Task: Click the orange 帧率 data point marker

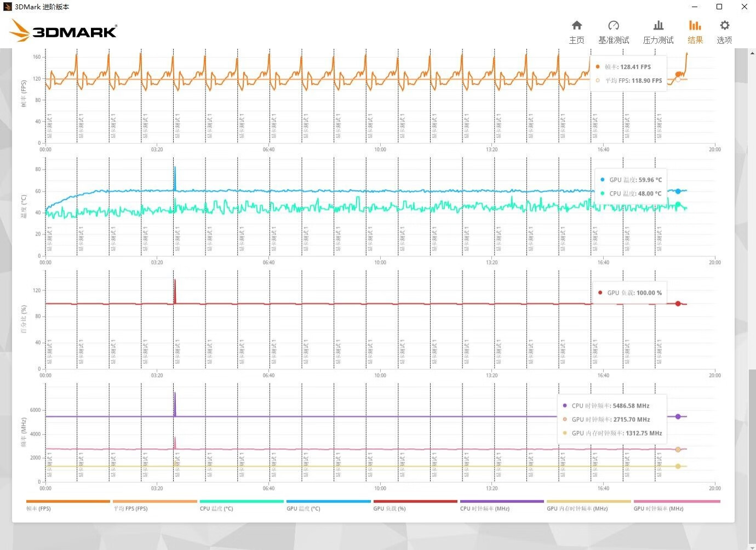Action: [x=678, y=75]
